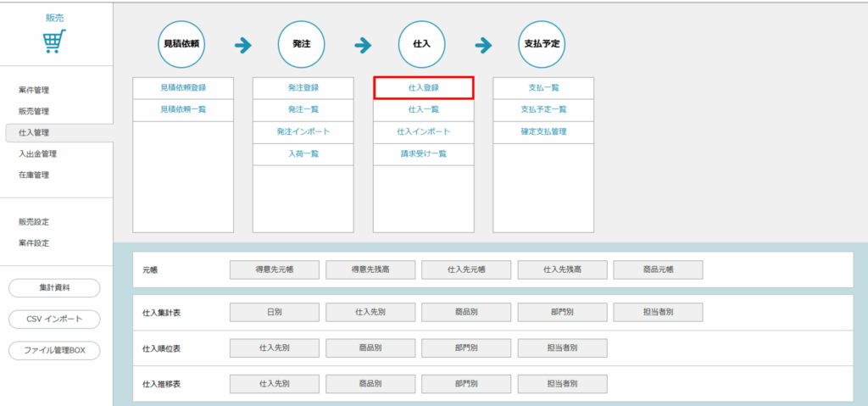The image size is (868, 406).
Task: Go to 発注インポート
Action: pyautogui.click(x=303, y=131)
